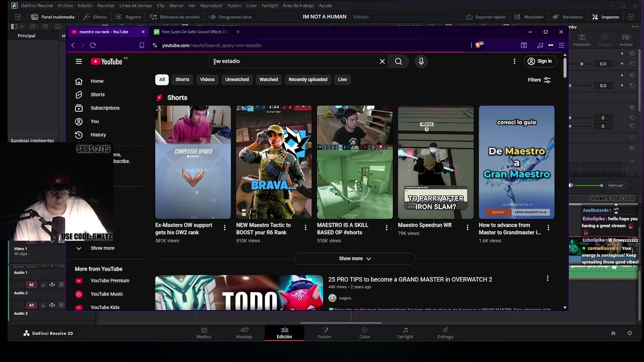The width and height of the screenshot is (644, 362).
Task: Select the Recently uploaded filter chip
Action: pos(308,79)
